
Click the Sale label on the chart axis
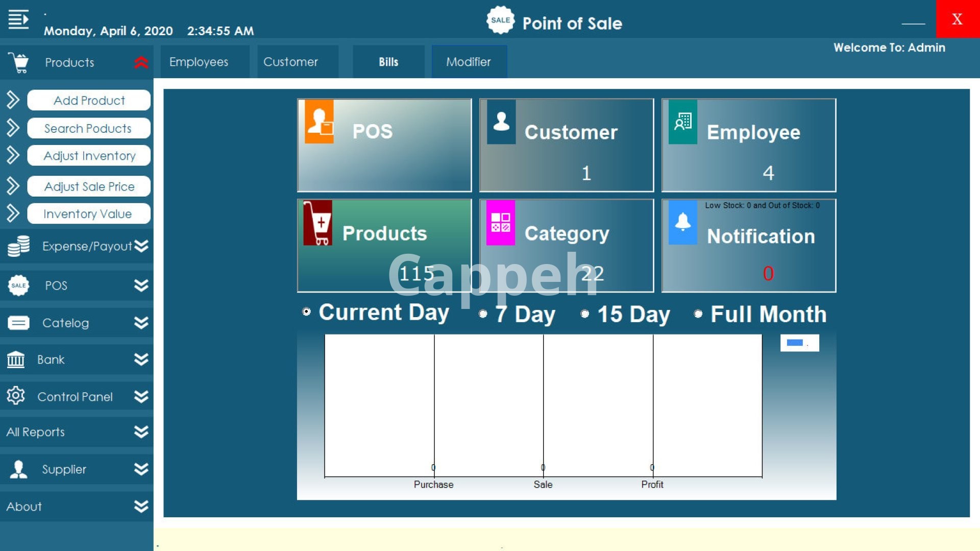coord(543,484)
